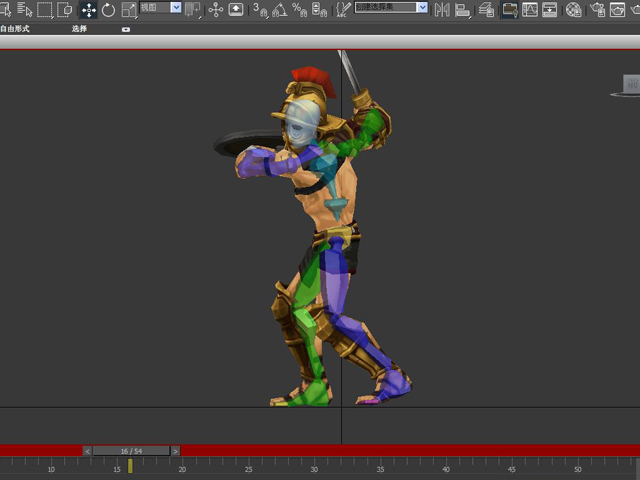Open the Render Setup dialog
Viewport: 640px width, 480px height.
[x=598, y=9]
